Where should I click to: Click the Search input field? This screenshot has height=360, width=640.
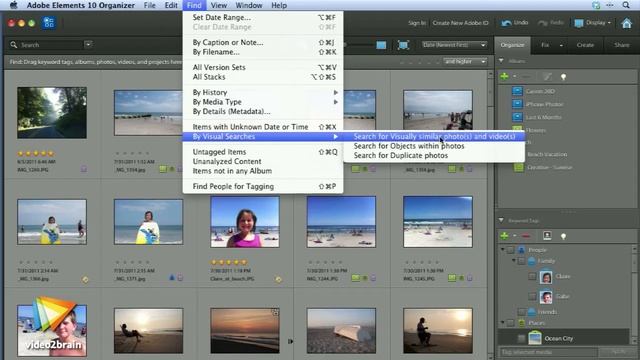[x=51, y=44]
